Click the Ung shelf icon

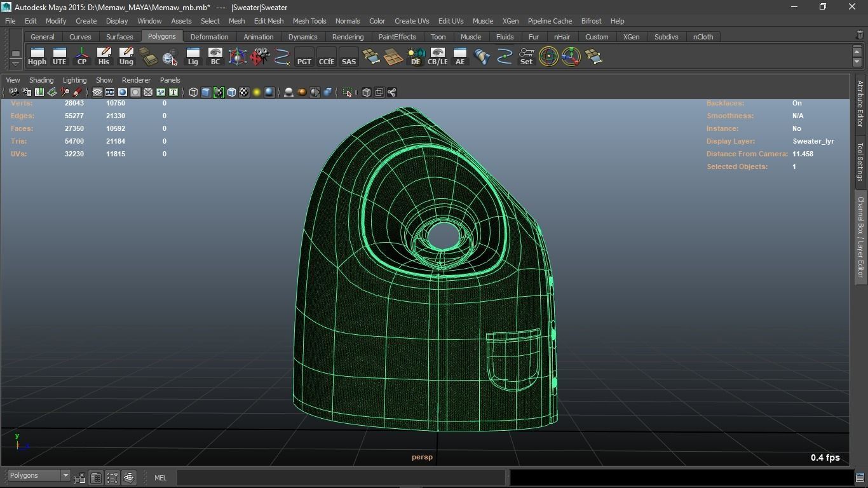tap(126, 57)
